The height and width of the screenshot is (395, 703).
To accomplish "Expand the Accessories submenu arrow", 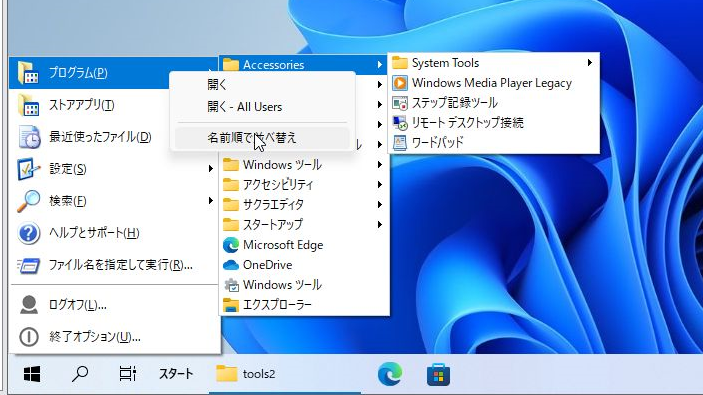I will click(x=380, y=65).
